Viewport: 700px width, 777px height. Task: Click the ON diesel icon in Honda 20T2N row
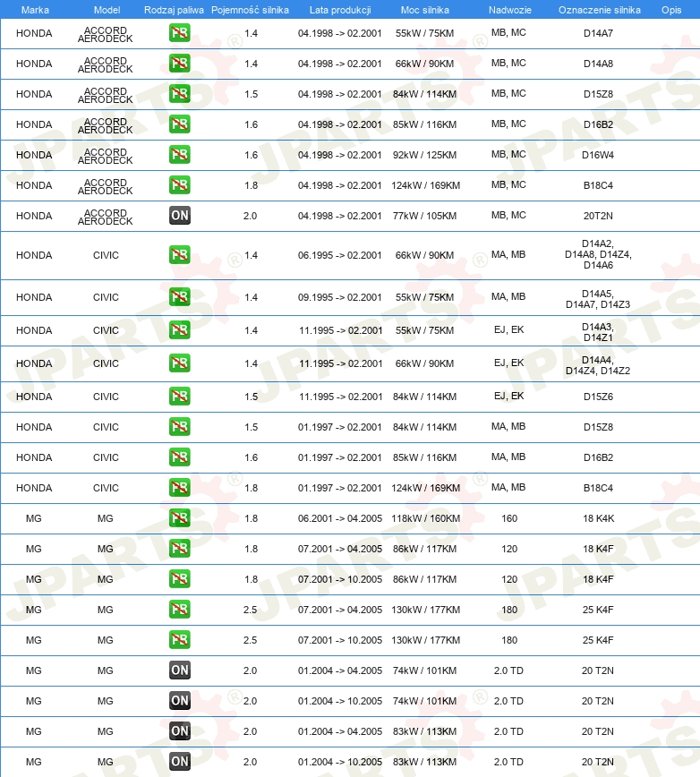click(179, 216)
